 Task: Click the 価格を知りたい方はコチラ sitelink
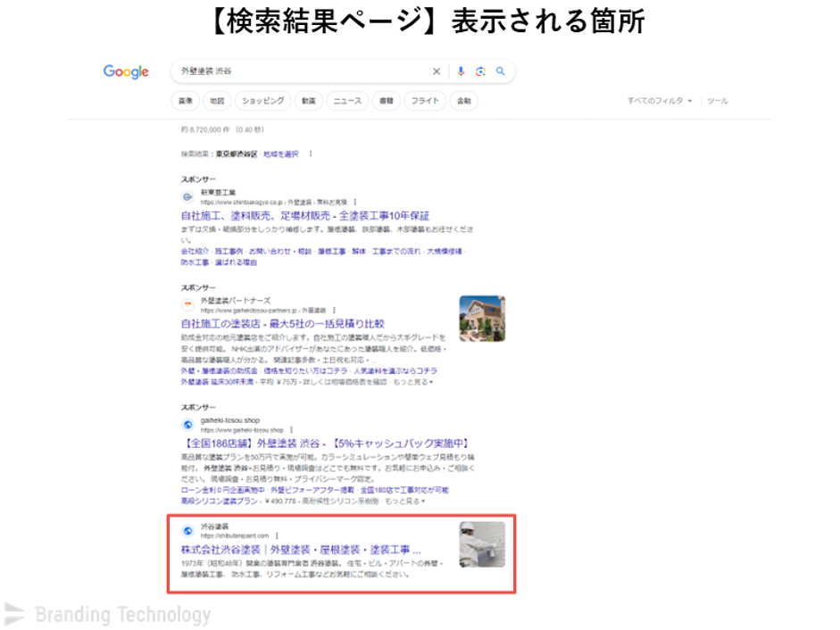304,370
